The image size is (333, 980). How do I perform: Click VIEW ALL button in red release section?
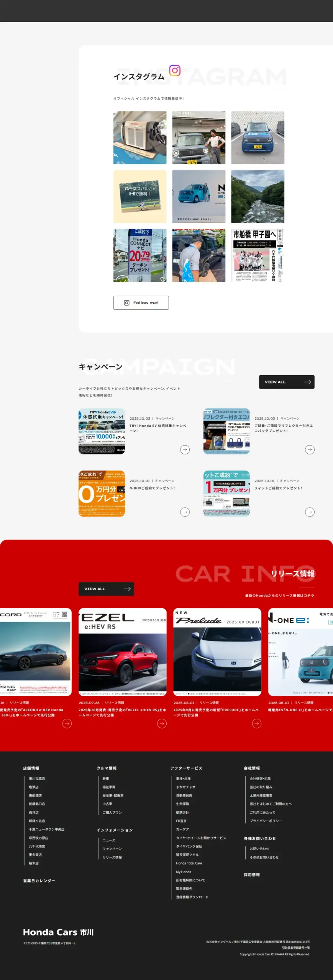[x=106, y=589]
